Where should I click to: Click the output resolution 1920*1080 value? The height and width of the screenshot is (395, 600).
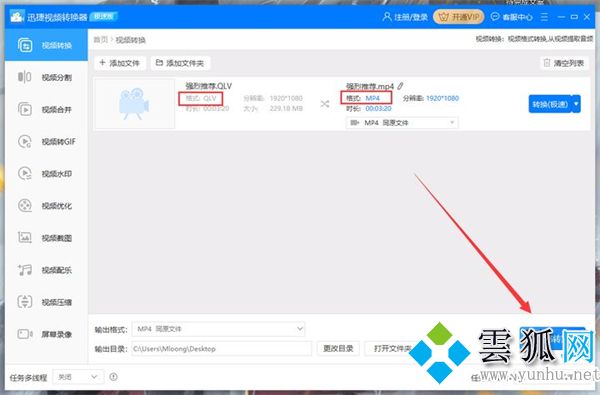coord(442,98)
